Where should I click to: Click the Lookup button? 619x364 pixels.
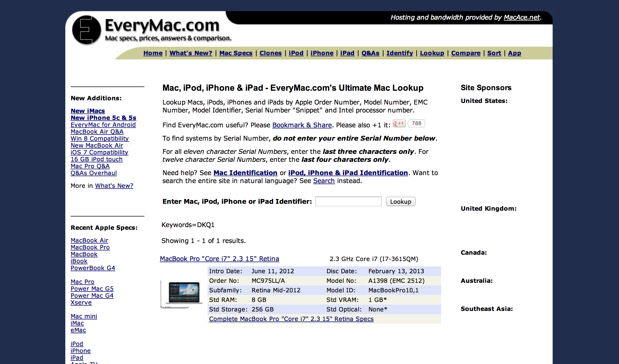[x=401, y=201]
